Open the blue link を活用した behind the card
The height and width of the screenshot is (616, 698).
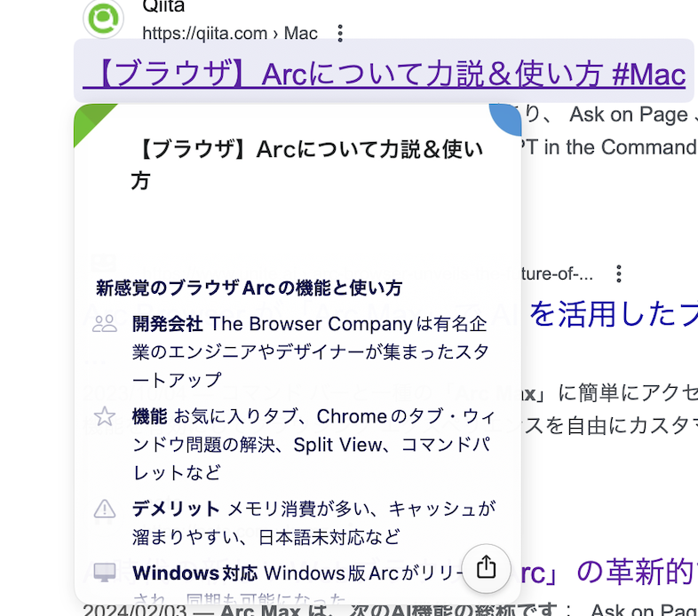point(614,314)
